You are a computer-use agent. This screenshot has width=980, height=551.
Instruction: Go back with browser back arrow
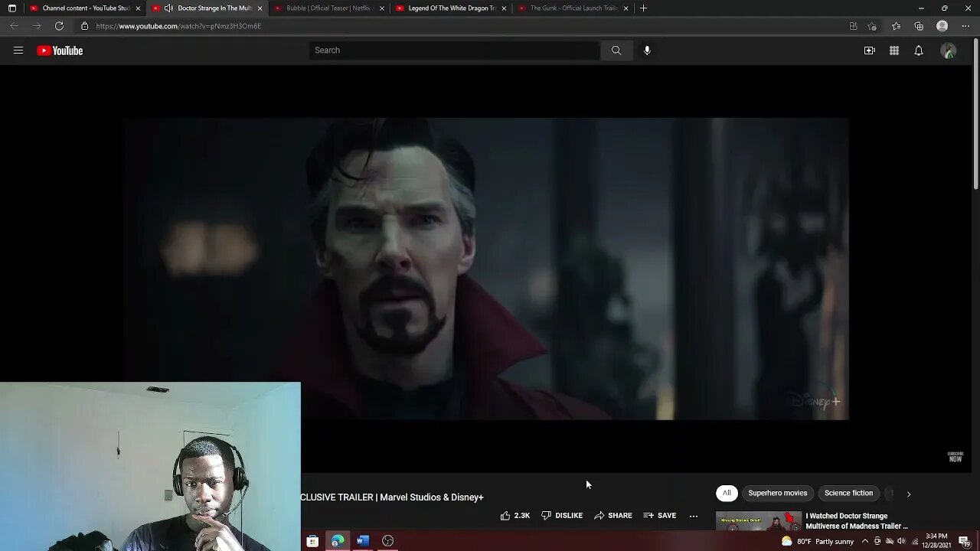(14, 26)
